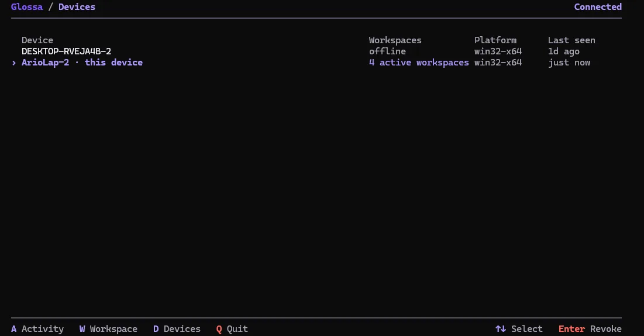Click the Platform column header
This screenshot has width=644, height=336.
(x=495, y=40)
